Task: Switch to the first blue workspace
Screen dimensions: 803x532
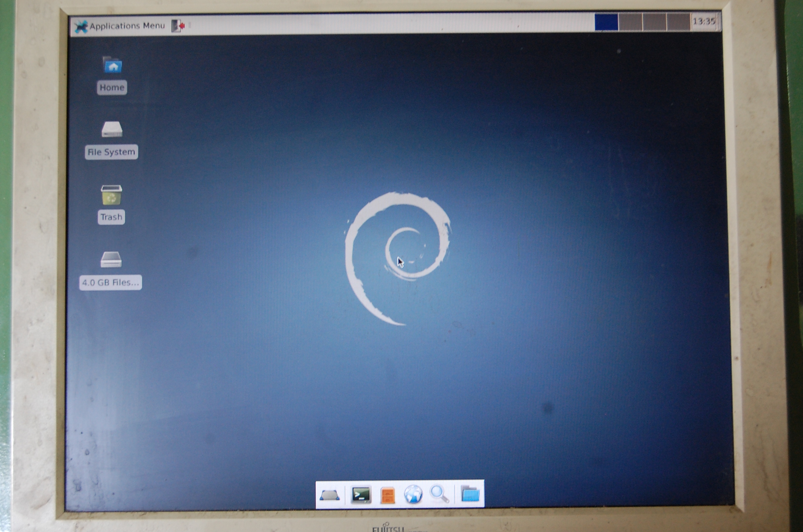Action: 606,22
